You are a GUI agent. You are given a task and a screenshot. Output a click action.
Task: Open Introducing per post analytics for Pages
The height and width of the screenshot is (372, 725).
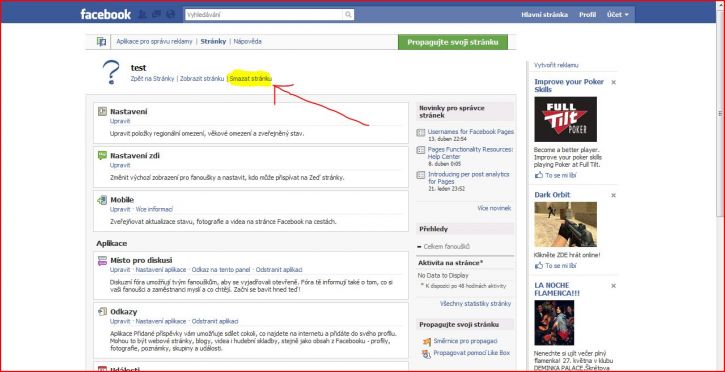(468, 178)
